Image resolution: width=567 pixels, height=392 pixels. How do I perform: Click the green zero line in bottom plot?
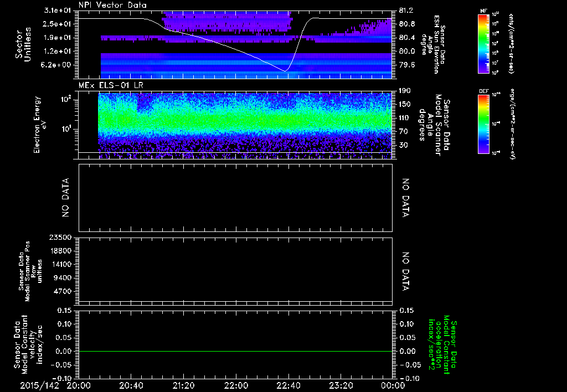coord(236,351)
